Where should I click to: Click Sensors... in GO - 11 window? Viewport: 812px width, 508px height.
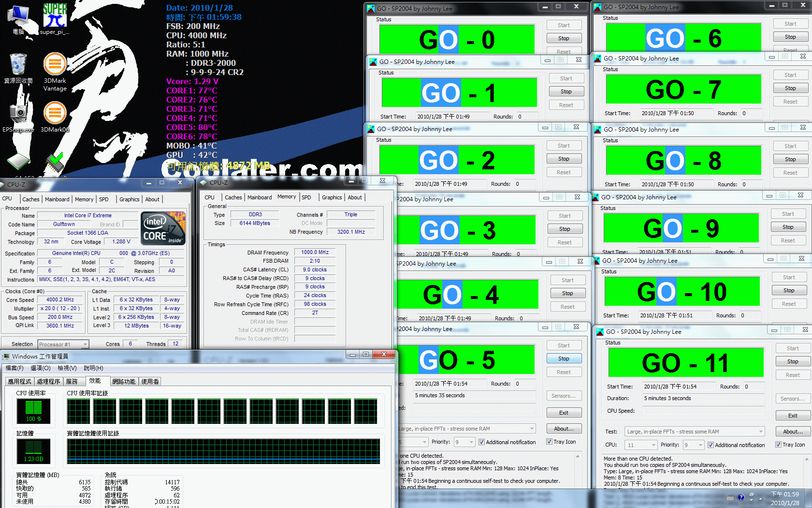tap(793, 399)
